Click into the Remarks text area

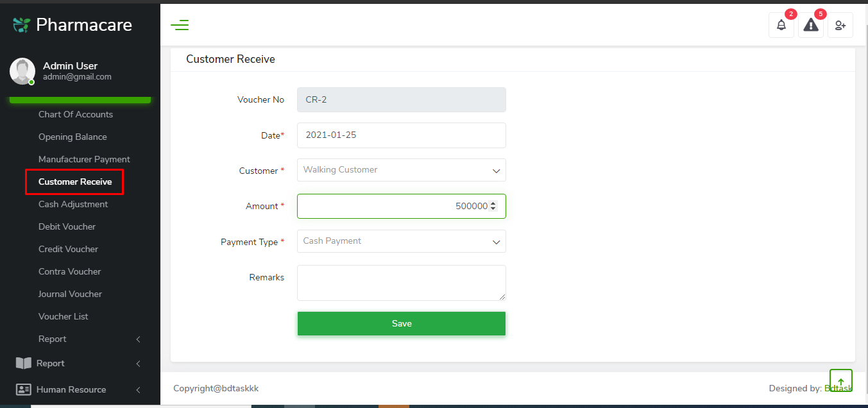point(401,283)
